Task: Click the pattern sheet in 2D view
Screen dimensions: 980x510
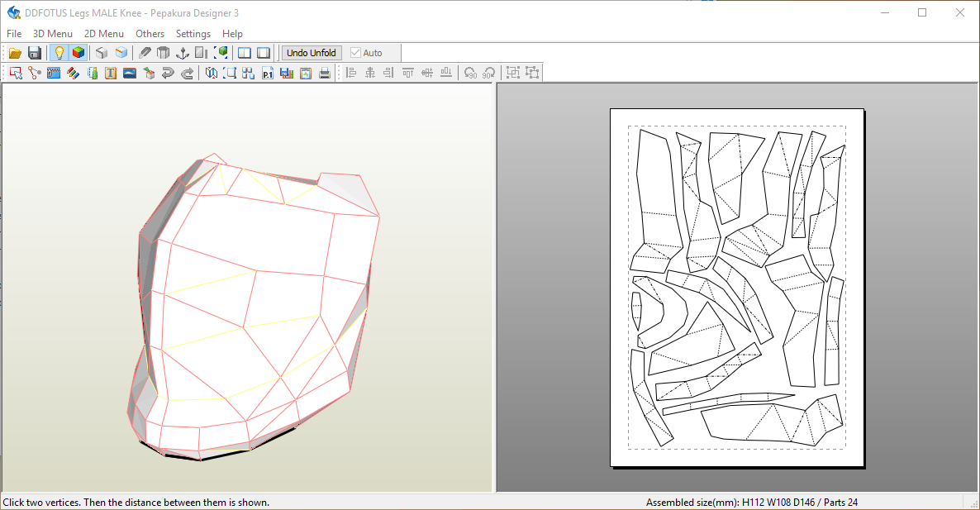Action: click(737, 288)
